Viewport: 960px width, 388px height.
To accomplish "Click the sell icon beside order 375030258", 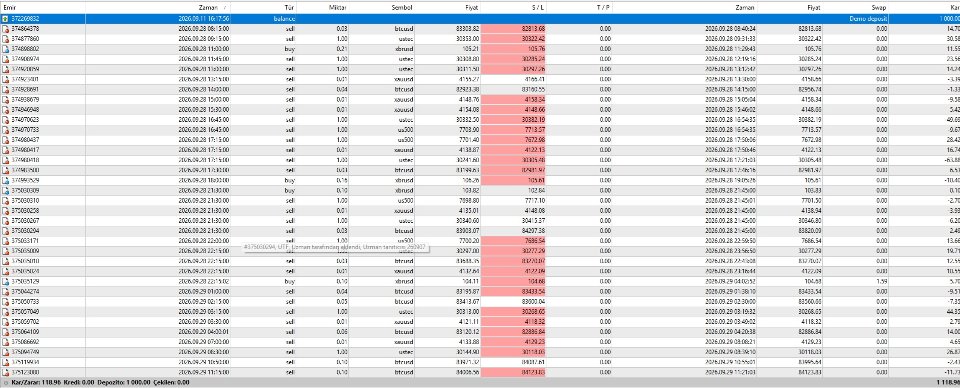I will pyautogui.click(x=6, y=211).
